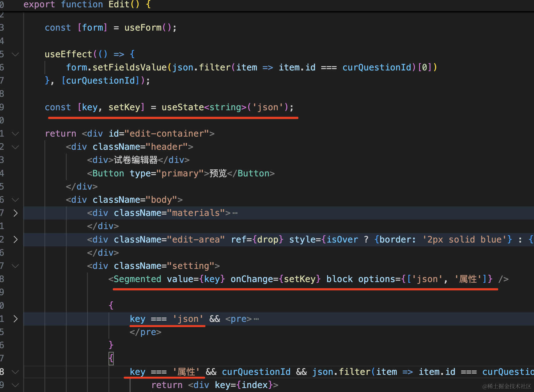Image resolution: width=534 pixels, height=392 pixels.
Task: Click the folded ellipsis after the pre tag
Action: (x=256, y=319)
